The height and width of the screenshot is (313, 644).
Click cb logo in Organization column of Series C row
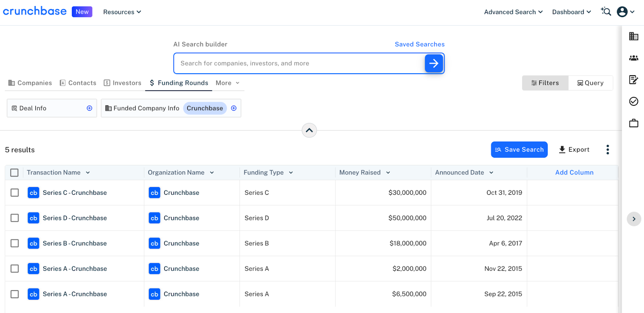155,193
